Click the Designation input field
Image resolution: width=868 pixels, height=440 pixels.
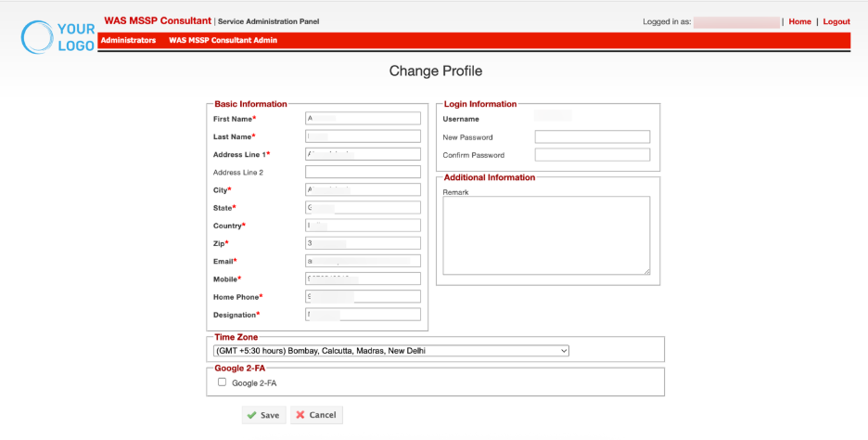[363, 314]
